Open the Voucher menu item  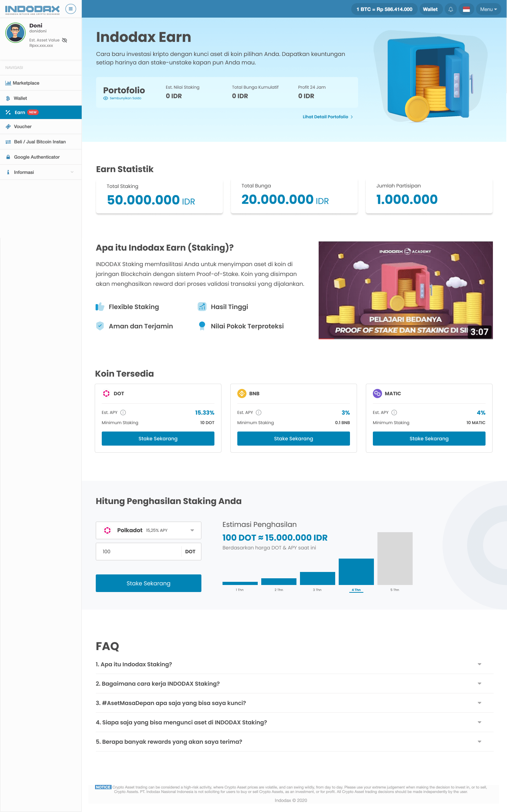[41, 126]
